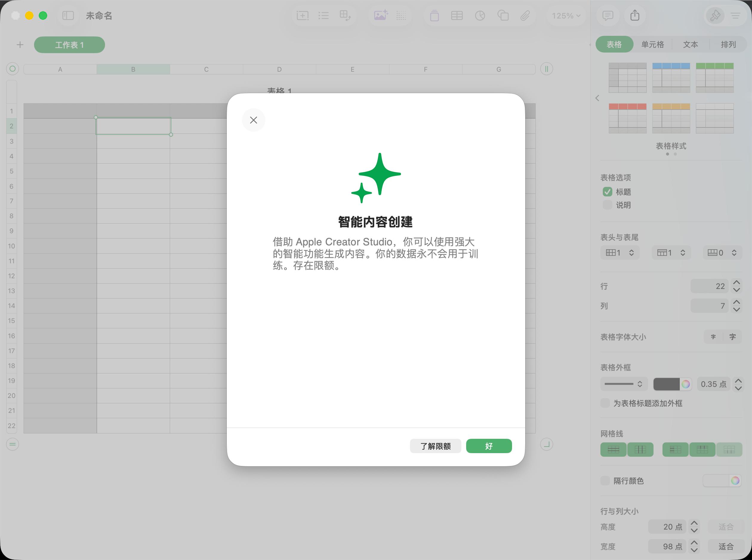The height and width of the screenshot is (560, 752).
Task: Open header rows count popup
Action: click(x=671, y=253)
